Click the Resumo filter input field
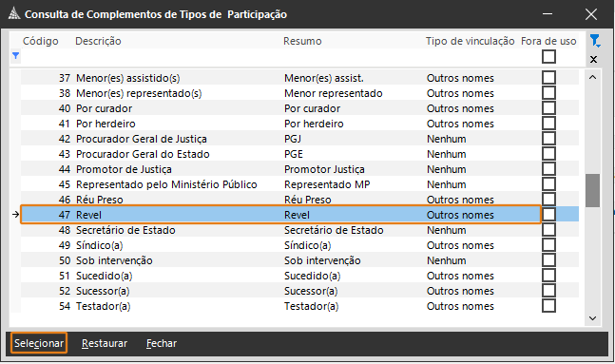 coord(353,57)
